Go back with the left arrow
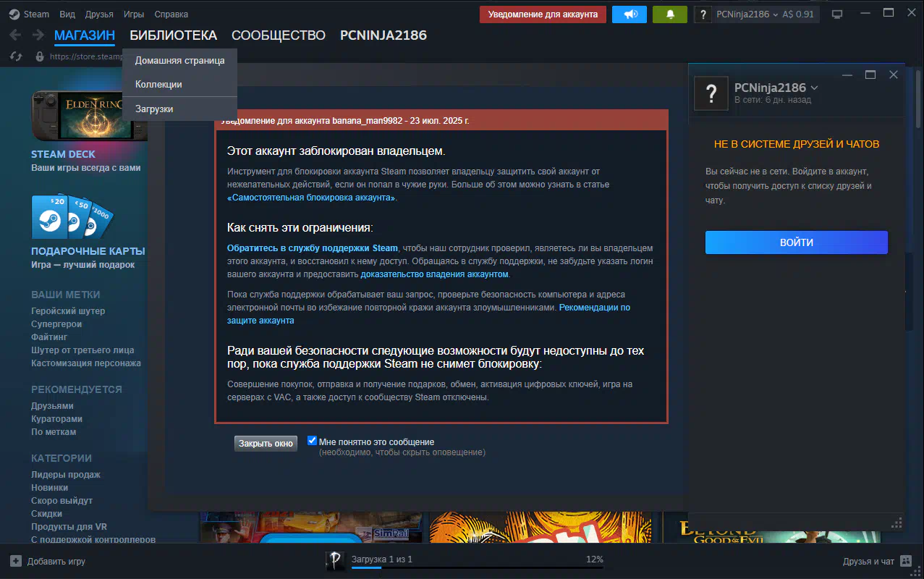Image resolution: width=924 pixels, height=579 pixels. pos(17,35)
